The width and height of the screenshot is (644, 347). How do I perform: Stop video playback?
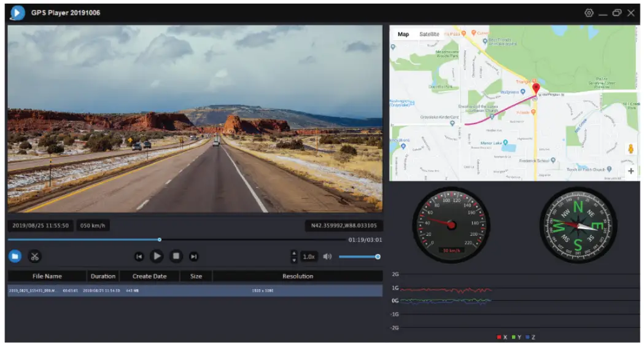pos(176,256)
